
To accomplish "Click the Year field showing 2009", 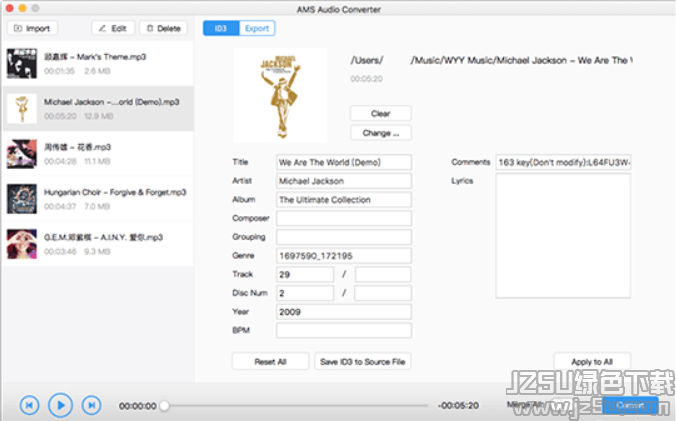I will [344, 312].
